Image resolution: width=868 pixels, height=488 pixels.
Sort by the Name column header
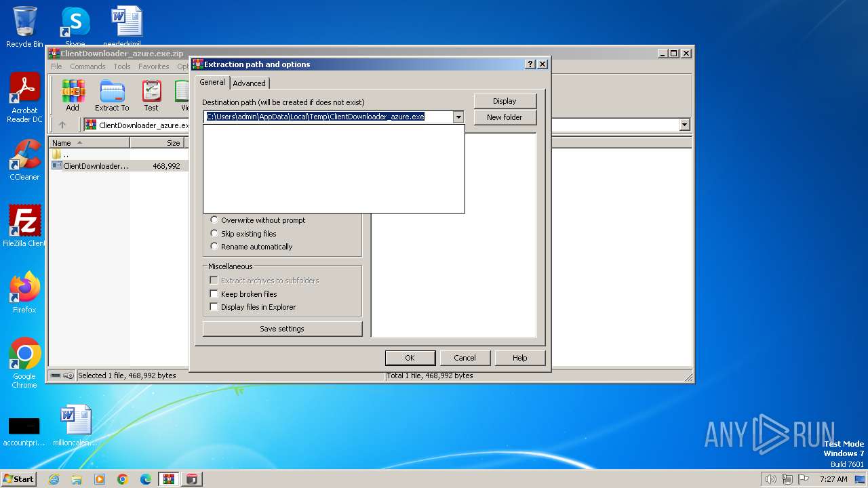pos(90,143)
